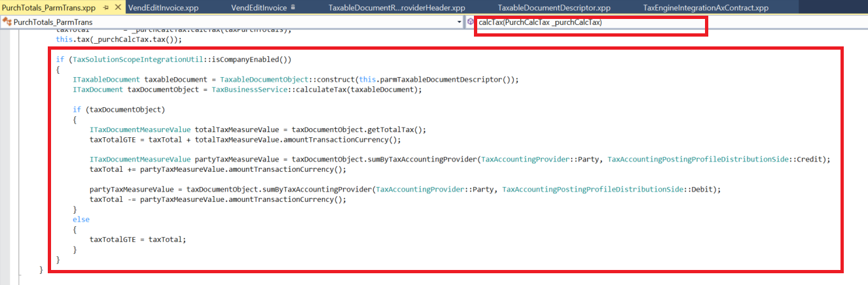Screen dimensions: 868x285
Task: Pin the PurchTotals_ParmTrans.xpp tab
Action: pyautogui.click(x=106, y=8)
